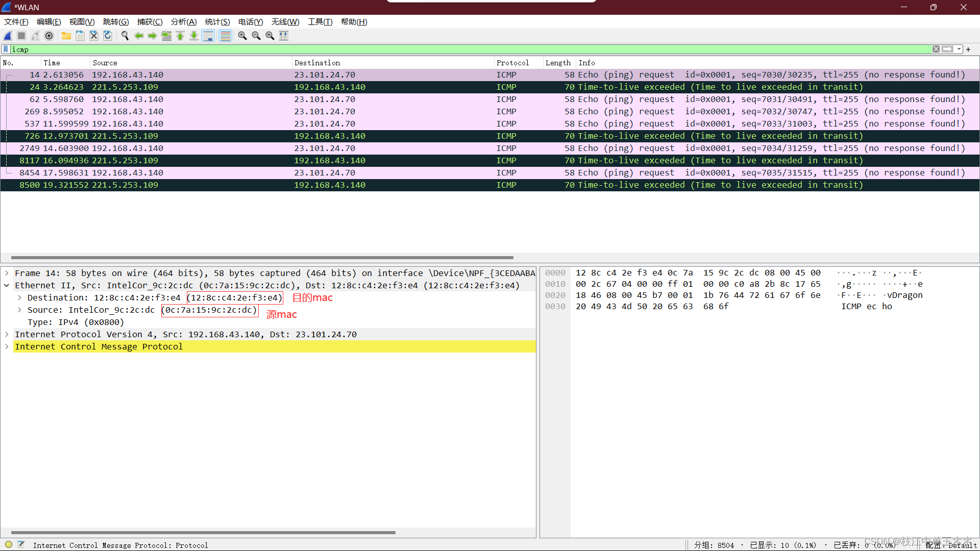Reload the capture file icon

point(108,36)
